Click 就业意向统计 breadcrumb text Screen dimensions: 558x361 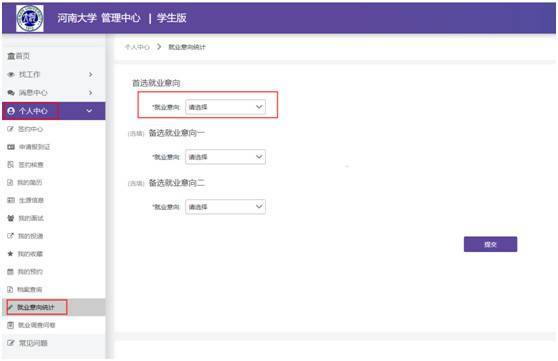(187, 47)
